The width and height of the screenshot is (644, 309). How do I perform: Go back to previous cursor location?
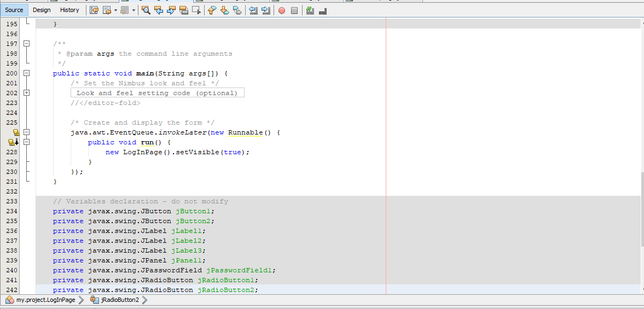pyautogui.click(x=107, y=11)
